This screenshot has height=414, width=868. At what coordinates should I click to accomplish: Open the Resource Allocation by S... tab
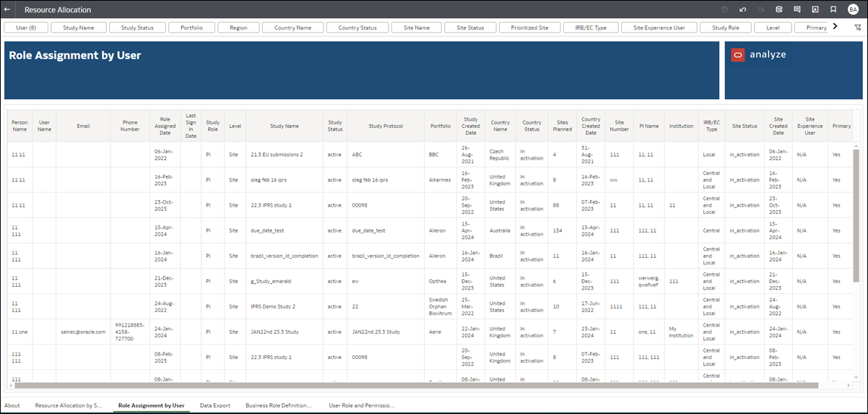point(69,405)
